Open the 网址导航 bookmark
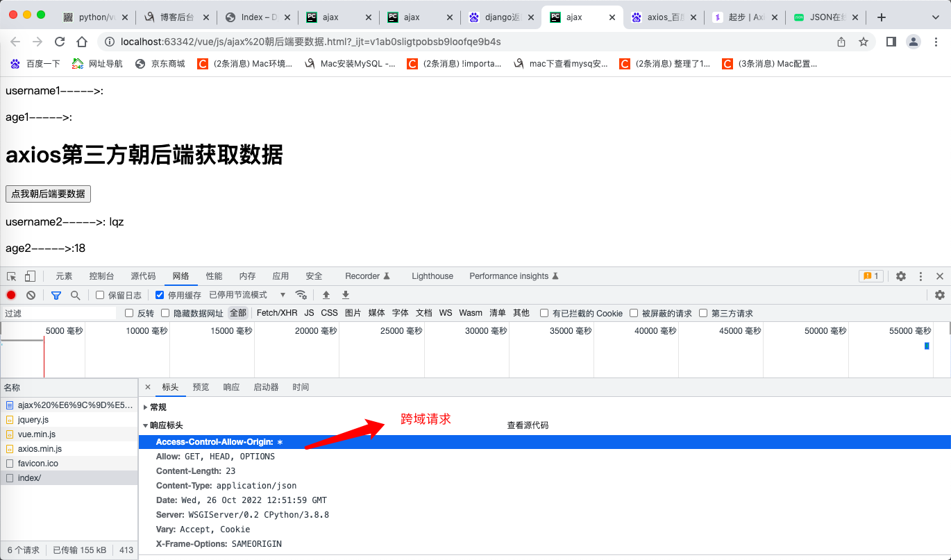 pos(98,64)
